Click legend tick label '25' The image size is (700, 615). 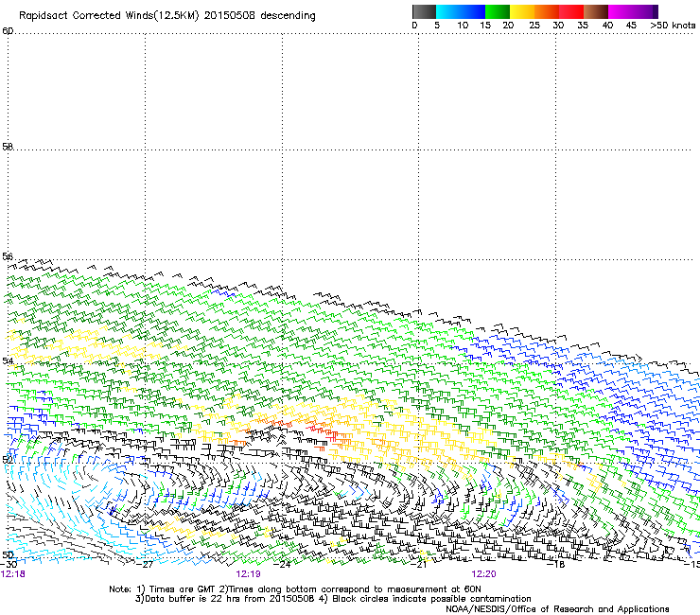[x=534, y=26]
